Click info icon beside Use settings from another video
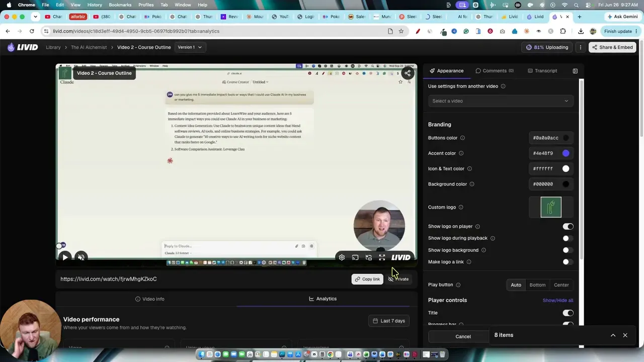The height and width of the screenshot is (362, 644). [503, 86]
